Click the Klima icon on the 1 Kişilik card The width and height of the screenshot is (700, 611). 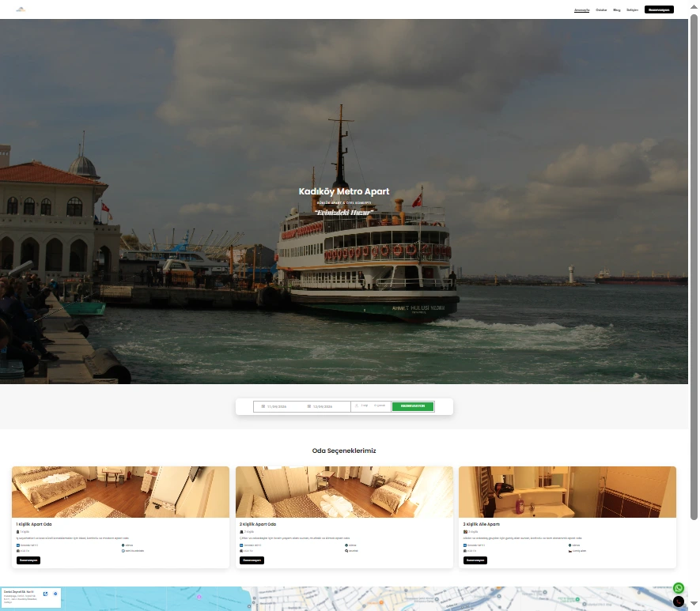(x=123, y=545)
